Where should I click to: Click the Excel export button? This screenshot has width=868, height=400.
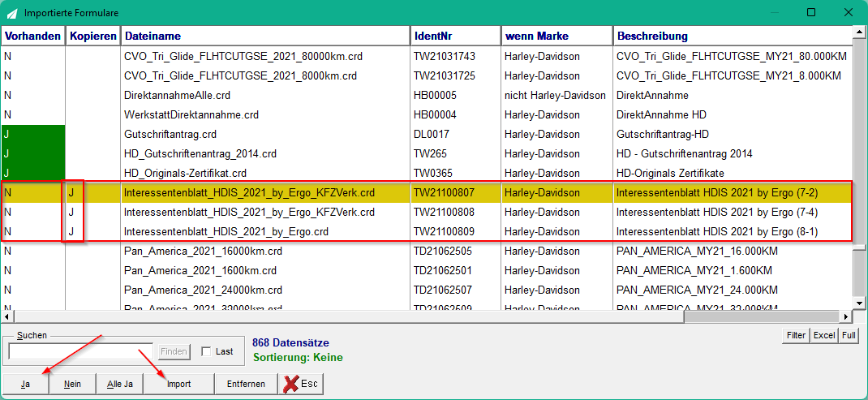pos(823,335)
